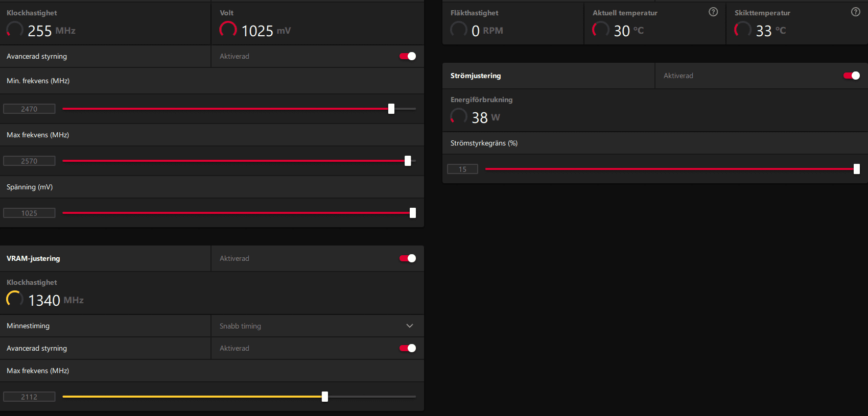Edit GPU Max frekvens value field 2570
This screenshot has height=416, width=868.
(29, 161)
